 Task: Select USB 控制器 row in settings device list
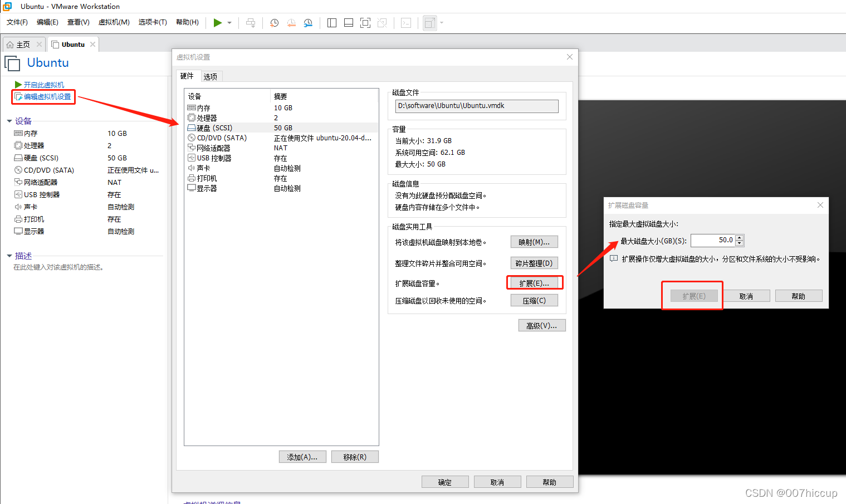281,158
